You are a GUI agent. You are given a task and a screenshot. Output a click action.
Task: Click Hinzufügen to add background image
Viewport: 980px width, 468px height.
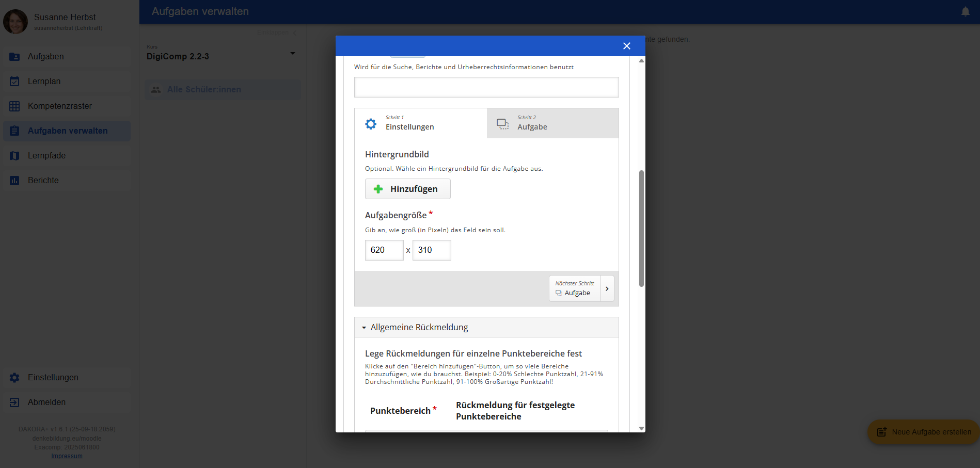(x=407, y=189)
